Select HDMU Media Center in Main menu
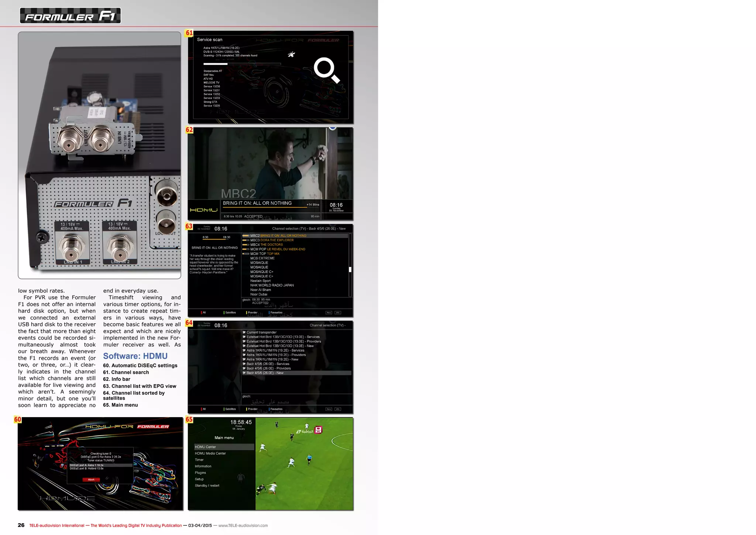The width and height of the screenshot is (756, 535). [210, 453]
